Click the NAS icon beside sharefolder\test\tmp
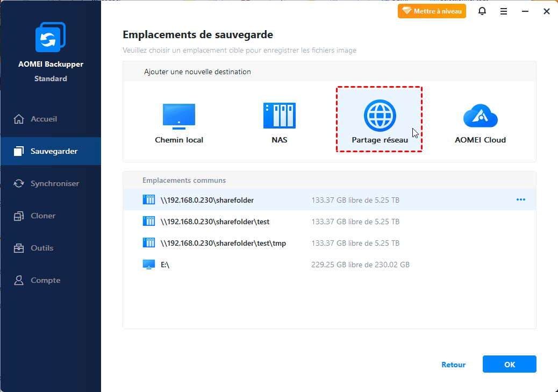This screenshot has height=392, width=558. tap(149, 243)
